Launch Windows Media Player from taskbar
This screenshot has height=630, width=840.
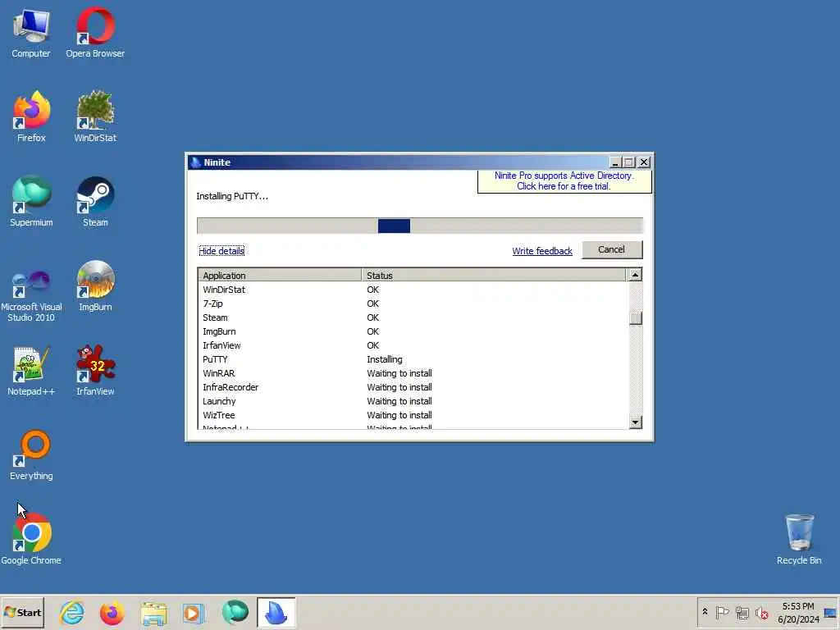(194, 613)
